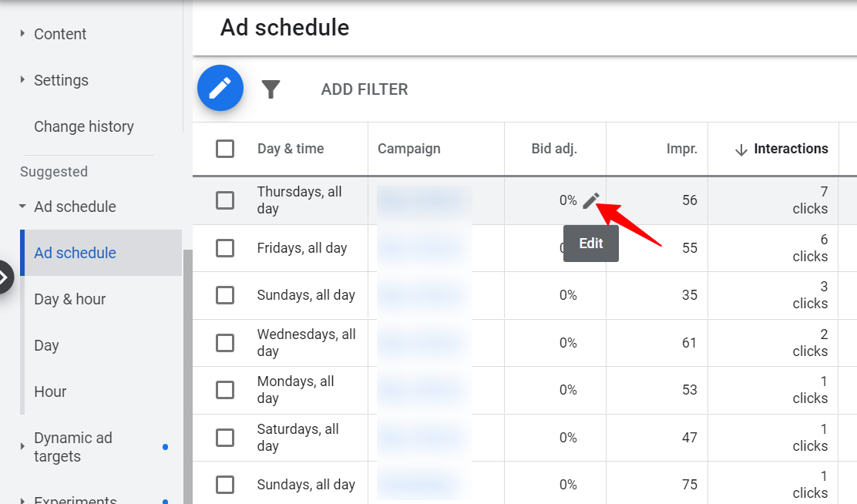857x504 pixels.
Task: Check the Thursdays, all day row
Action: (x=225, y=200)
